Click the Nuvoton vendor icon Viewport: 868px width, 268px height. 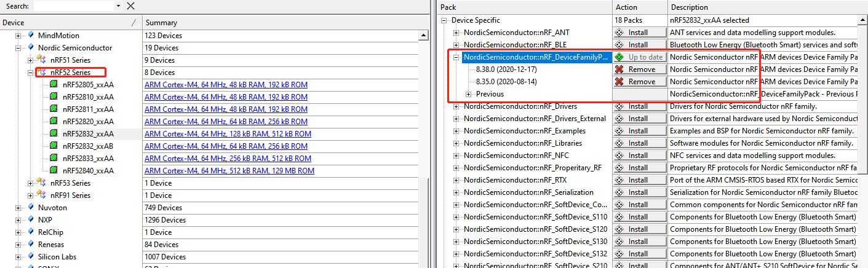(31, 208)
